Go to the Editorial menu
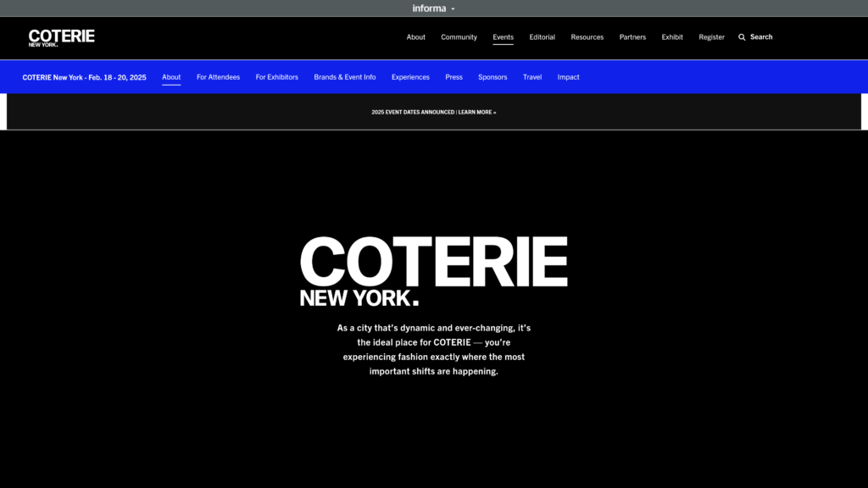The width and height of the screenshot is (868, 488). (x=542, y=37)
